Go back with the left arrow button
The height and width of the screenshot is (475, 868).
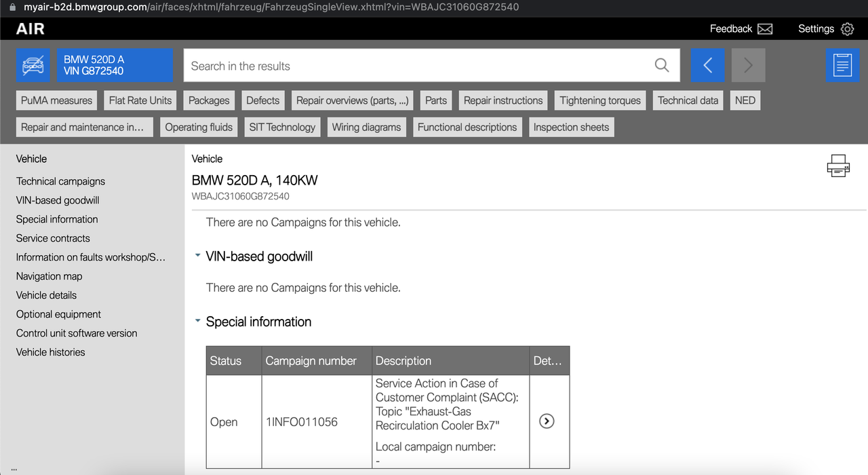[x=708, y=65]
